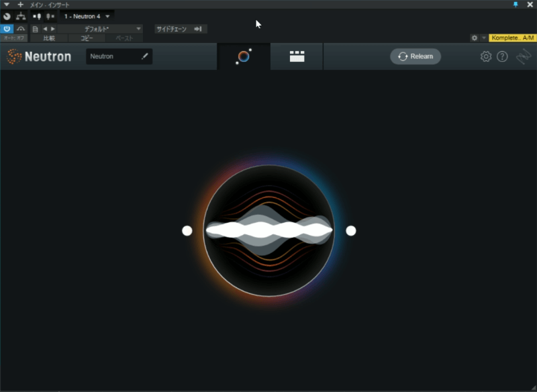Image resolution: width=537 pixels, height=392 pixels.
Task: Open the window menu triangle beside the plus icon
Action: pos(7,5)
